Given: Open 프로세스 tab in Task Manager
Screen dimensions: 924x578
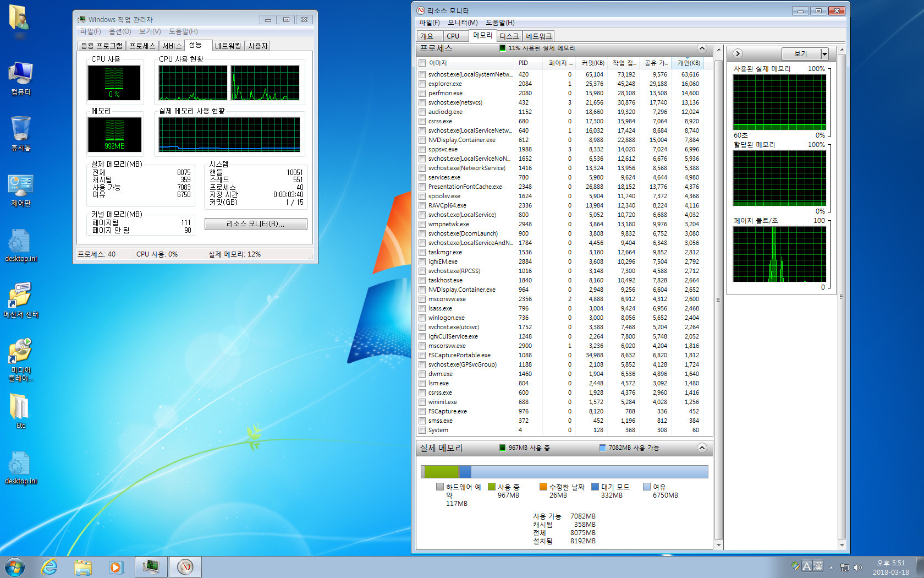Looking at the screenshot, I should (x=142, y=46).
